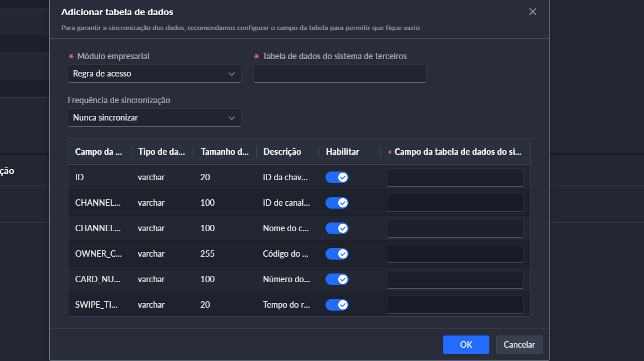Toggle the SWIPE_TI row switch
Screen dimensions: 644x361
click(337, 305)
